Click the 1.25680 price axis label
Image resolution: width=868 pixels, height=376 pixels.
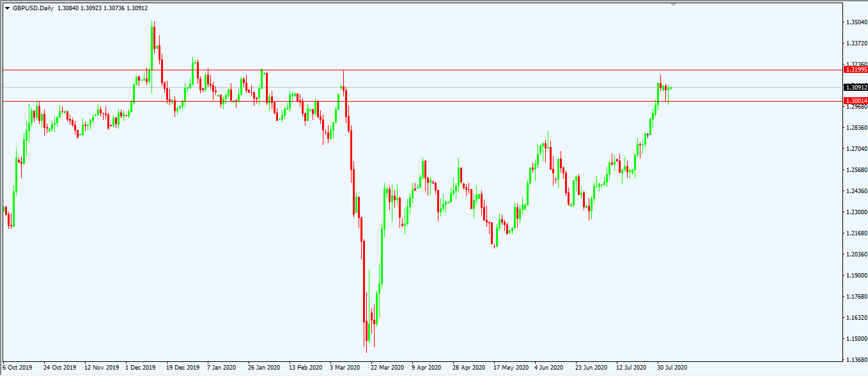coord(856,170)
